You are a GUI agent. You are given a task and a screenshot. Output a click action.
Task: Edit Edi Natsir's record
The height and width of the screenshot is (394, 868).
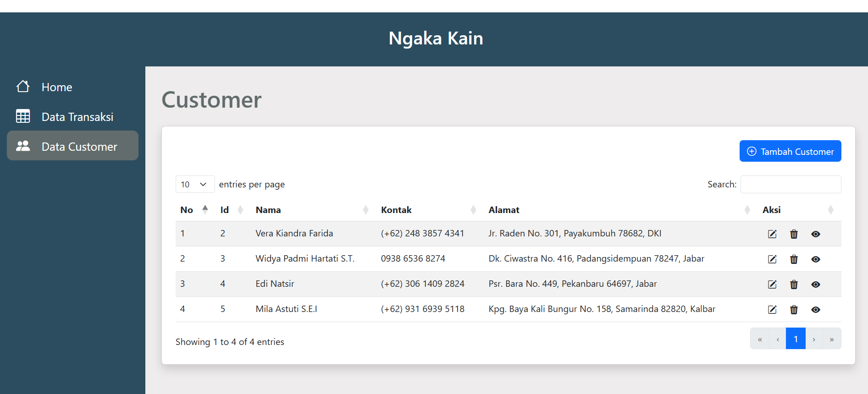point(772,285)
